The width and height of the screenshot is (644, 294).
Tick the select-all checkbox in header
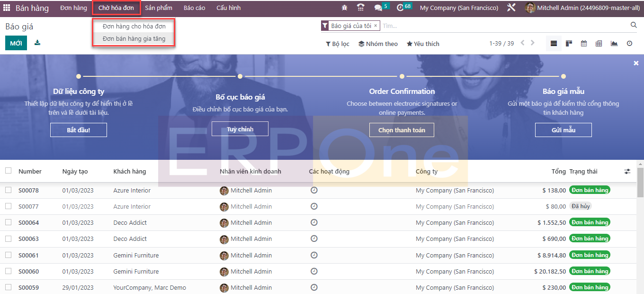(x=8, y=171)
